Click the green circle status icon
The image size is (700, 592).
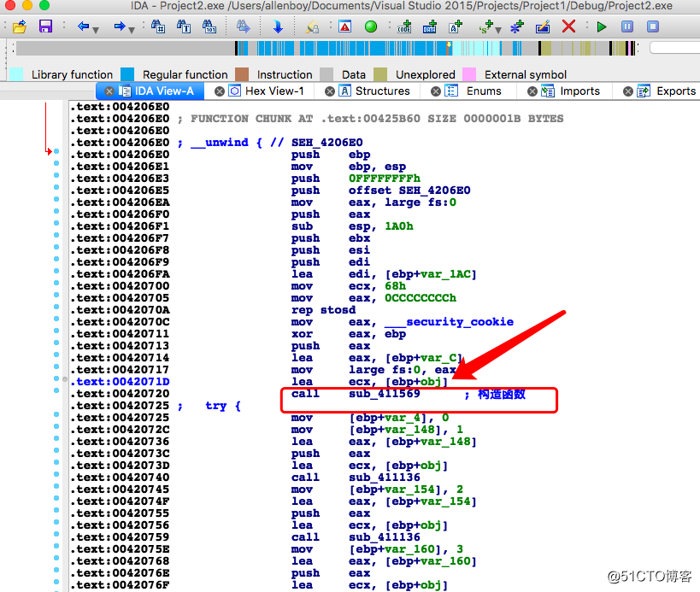coord(371,26)
